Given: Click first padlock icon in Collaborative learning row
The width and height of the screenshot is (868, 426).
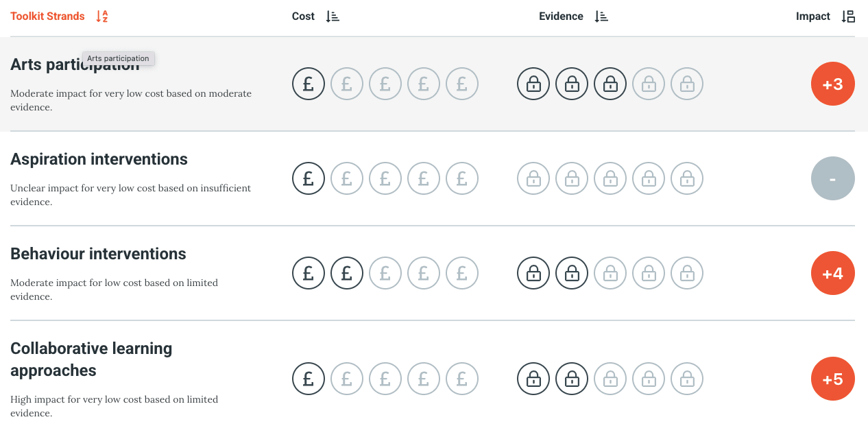Looking at the screenshot, I should coord(533,379).
